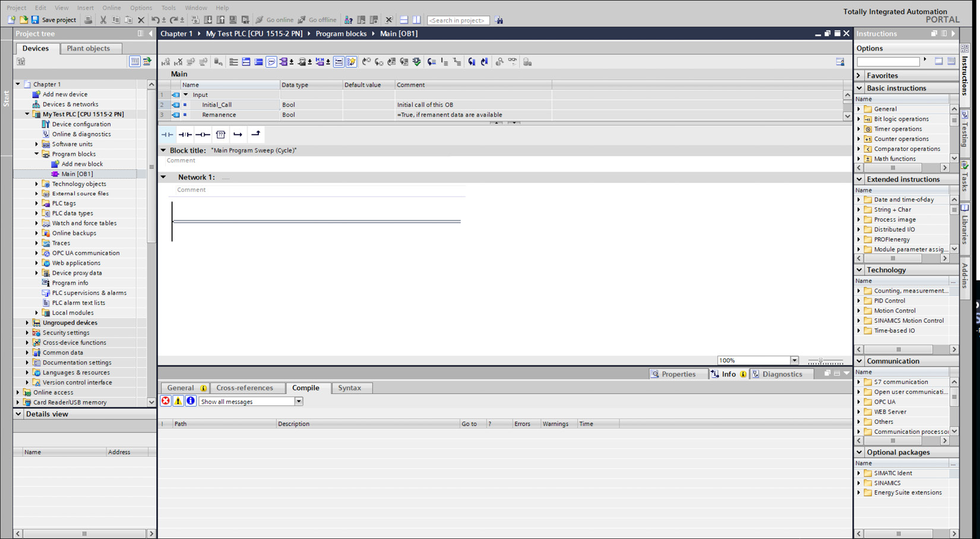The width and height of the screenshot is (980, 539).
Task: Click the Start simulation icon
Action: (233, 20)
